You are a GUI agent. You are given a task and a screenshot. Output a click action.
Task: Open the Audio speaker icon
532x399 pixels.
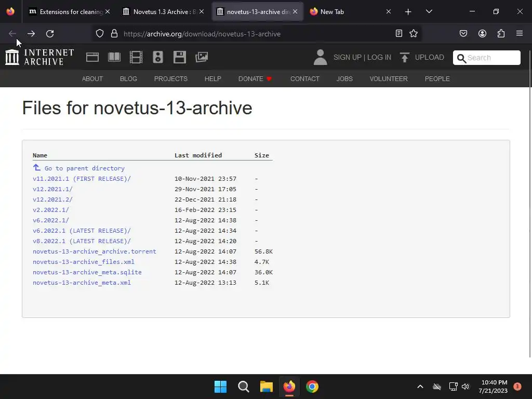pos(158,57)
